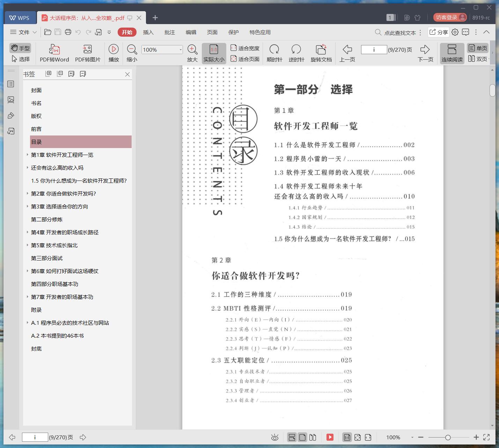Switch to 插入 tab
The height and width of the screenshot is (448, 499).
click(148, 32)
